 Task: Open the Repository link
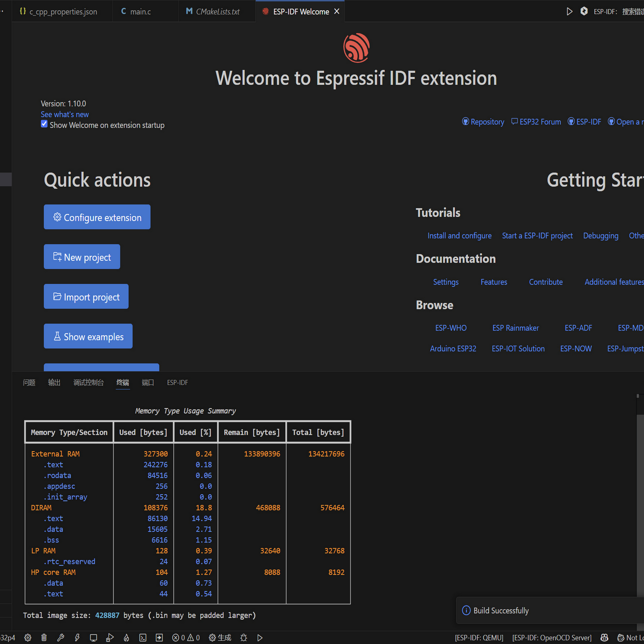483,122
